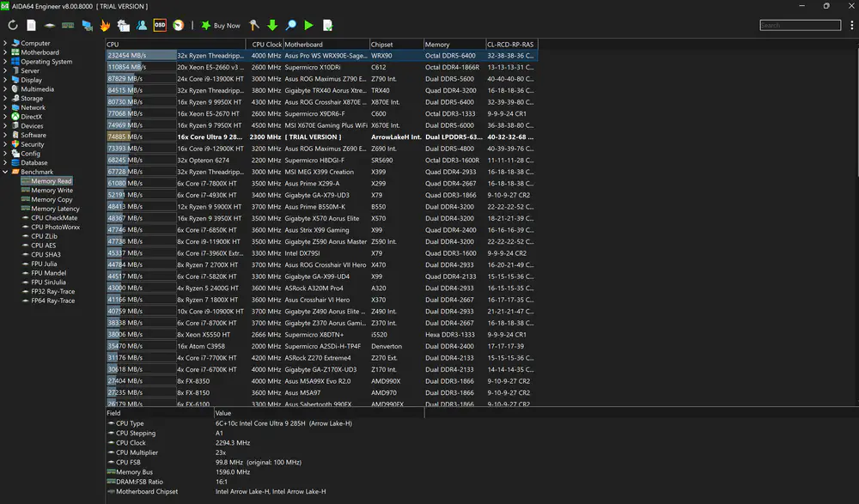Click the green Start benchmark play icon
This screenshot has width=859, height=504.
(309, 26)
